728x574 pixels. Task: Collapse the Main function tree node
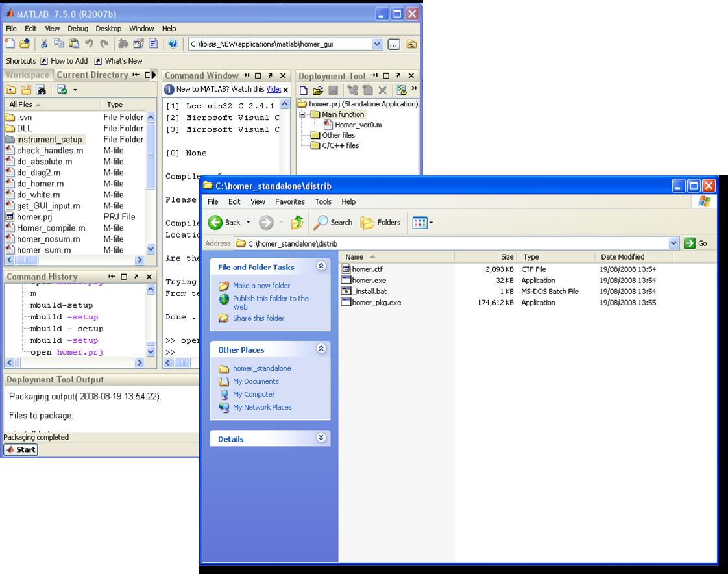coord(303,114)
